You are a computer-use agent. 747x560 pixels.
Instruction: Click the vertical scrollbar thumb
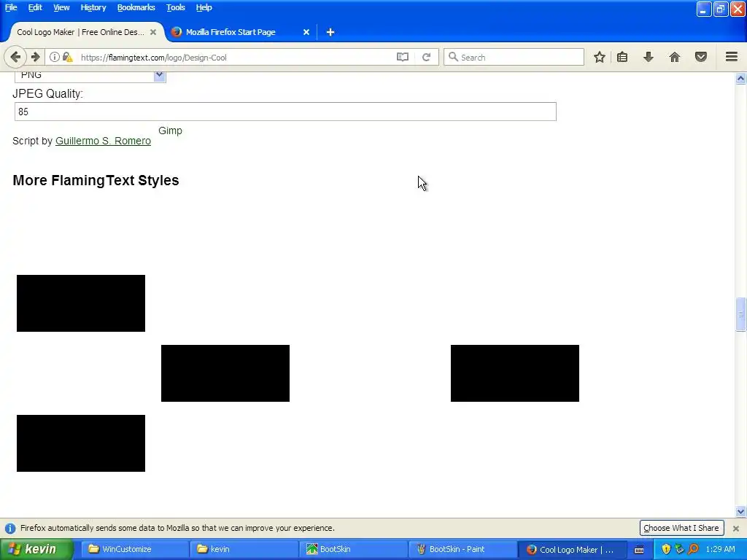(x=740, y=314)
